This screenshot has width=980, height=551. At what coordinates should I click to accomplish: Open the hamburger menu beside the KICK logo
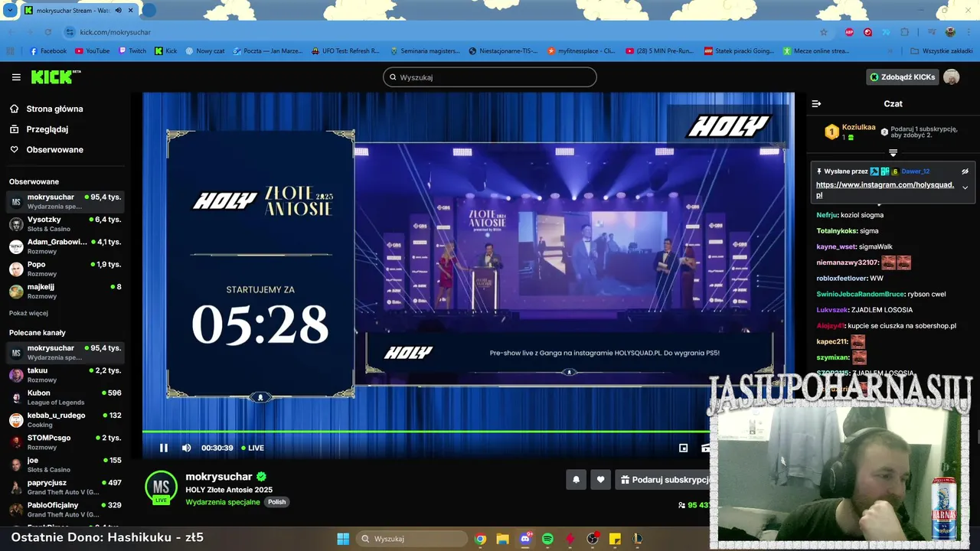16,77
